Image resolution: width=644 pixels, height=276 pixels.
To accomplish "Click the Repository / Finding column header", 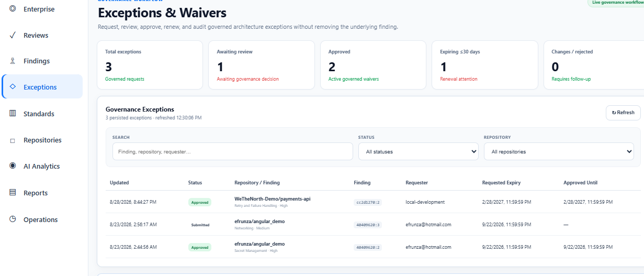I will (x=257, y=183).
